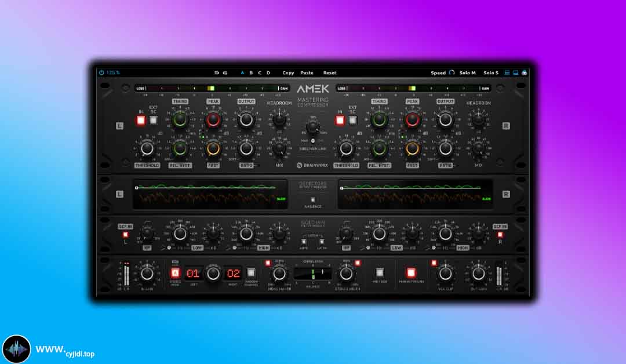Screen dimensions: 626x364
Task: Click the channel select knob between 01 and 02
Action: 213,274
